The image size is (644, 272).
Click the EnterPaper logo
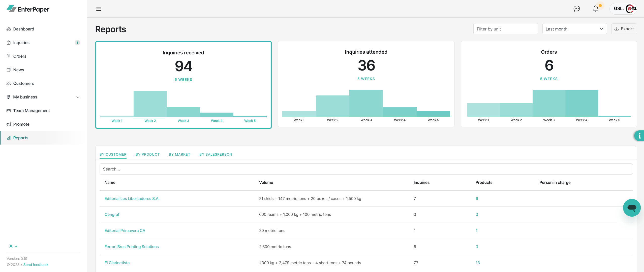click(28, 9)
